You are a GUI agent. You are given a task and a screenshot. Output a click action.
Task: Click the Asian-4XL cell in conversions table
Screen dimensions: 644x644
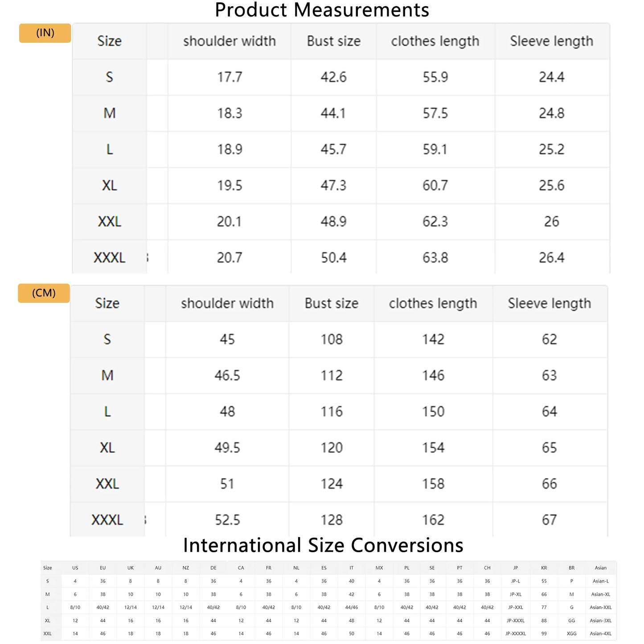click(x=600, y=633)
